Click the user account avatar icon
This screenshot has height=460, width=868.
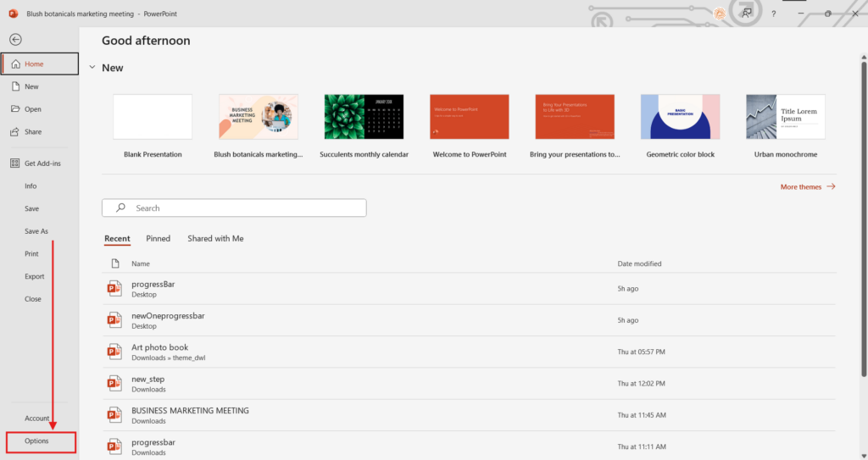(719, 14)
